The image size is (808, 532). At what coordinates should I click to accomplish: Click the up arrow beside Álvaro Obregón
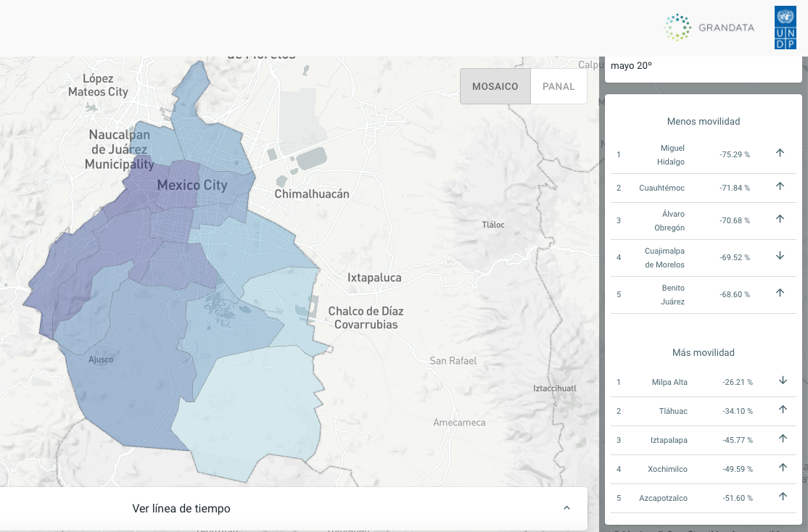(780, 219)
